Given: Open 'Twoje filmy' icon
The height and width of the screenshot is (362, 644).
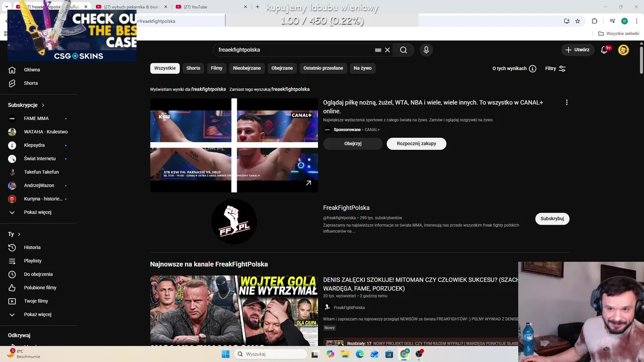Looking at the screenshot, I should tap(12, 301).
